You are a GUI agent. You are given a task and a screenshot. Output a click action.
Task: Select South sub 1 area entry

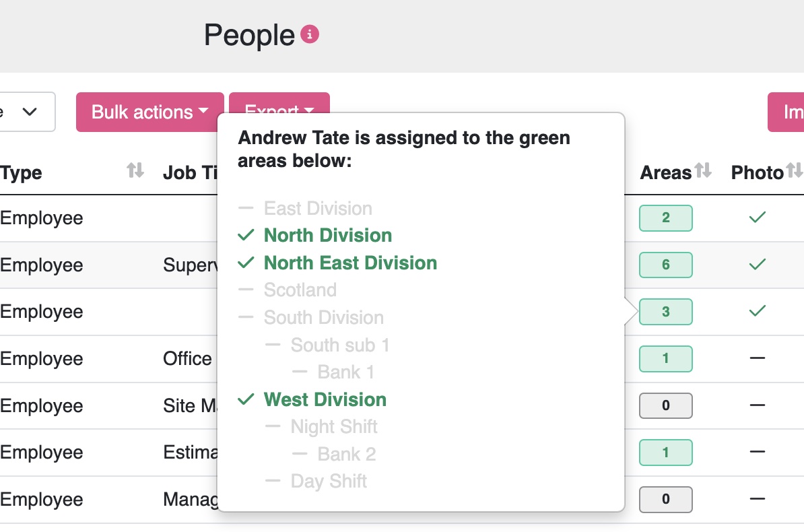340,345
